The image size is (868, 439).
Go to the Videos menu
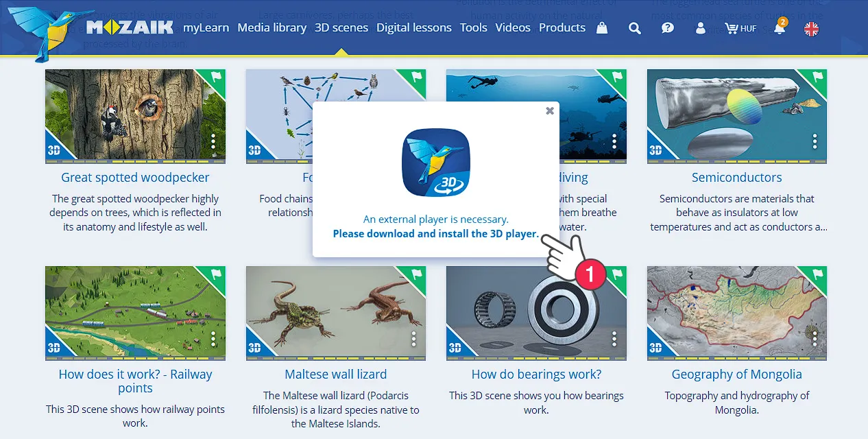(513, 28)
